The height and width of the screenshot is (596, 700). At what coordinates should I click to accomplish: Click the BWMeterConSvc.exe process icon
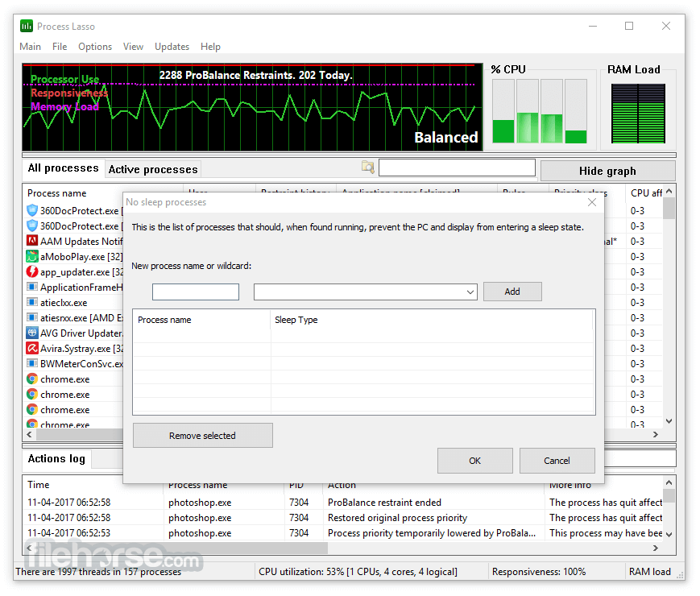tap(31, 363)
